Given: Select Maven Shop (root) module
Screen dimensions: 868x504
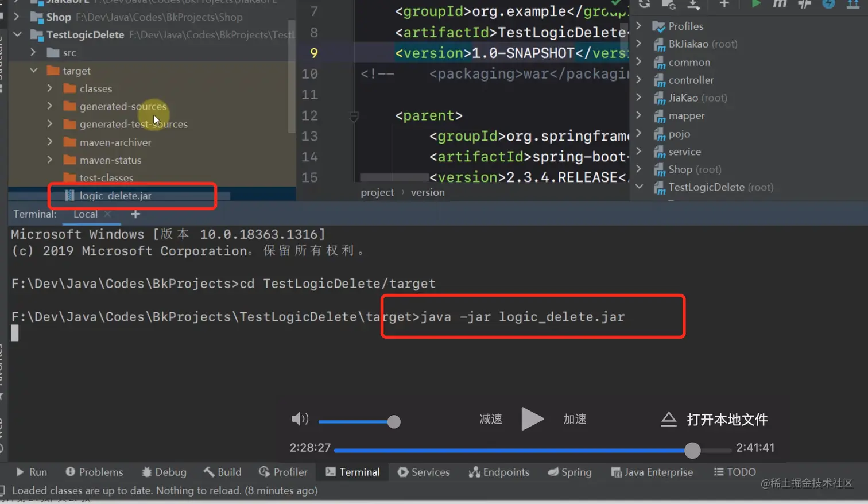Looking at the screenshot, I should (695, 169).
